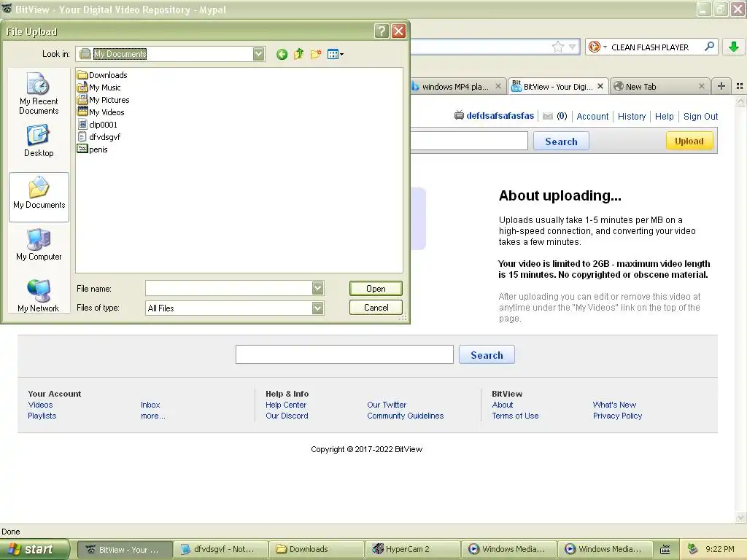The image size is (747, 560).
Task: Click the keyboard icon in taskbar
Action: [x=665, y=549]
